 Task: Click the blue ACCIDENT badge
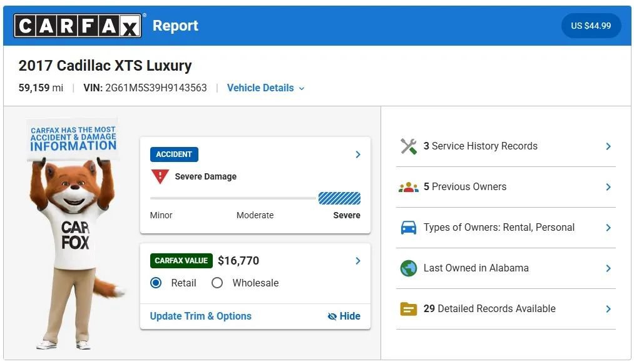point(174,154)
